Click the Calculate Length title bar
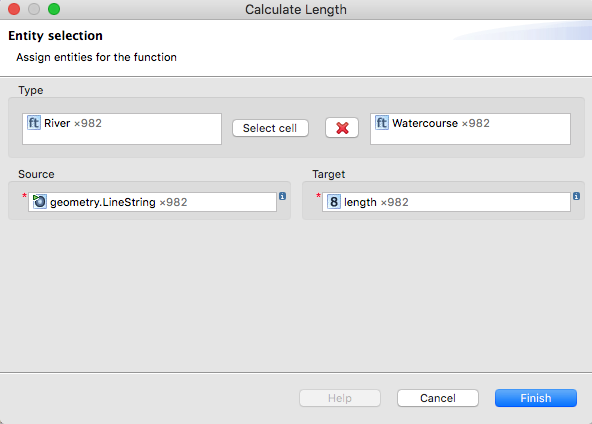This screenshot has width=592, height=424. point(296,9)
